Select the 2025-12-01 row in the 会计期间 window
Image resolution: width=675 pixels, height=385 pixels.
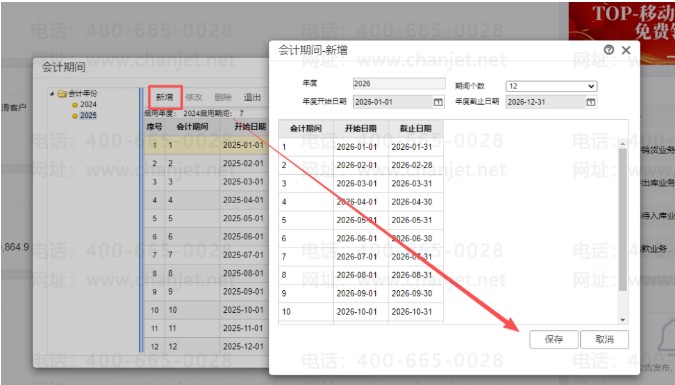[207, 346]
